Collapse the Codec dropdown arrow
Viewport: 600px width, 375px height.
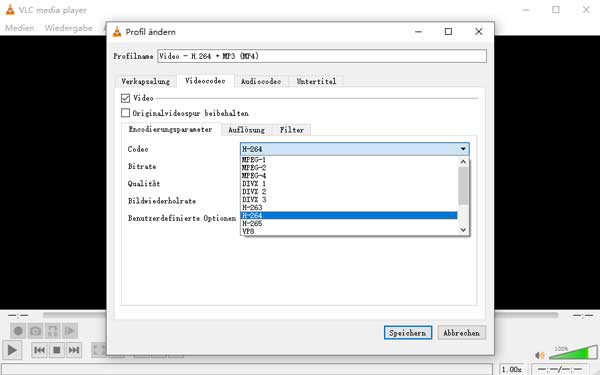point(463,149)
